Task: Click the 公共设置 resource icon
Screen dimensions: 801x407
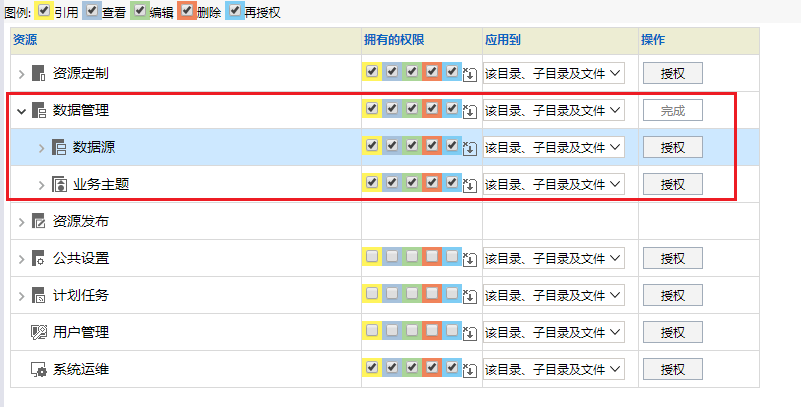Action: [38, 258]
